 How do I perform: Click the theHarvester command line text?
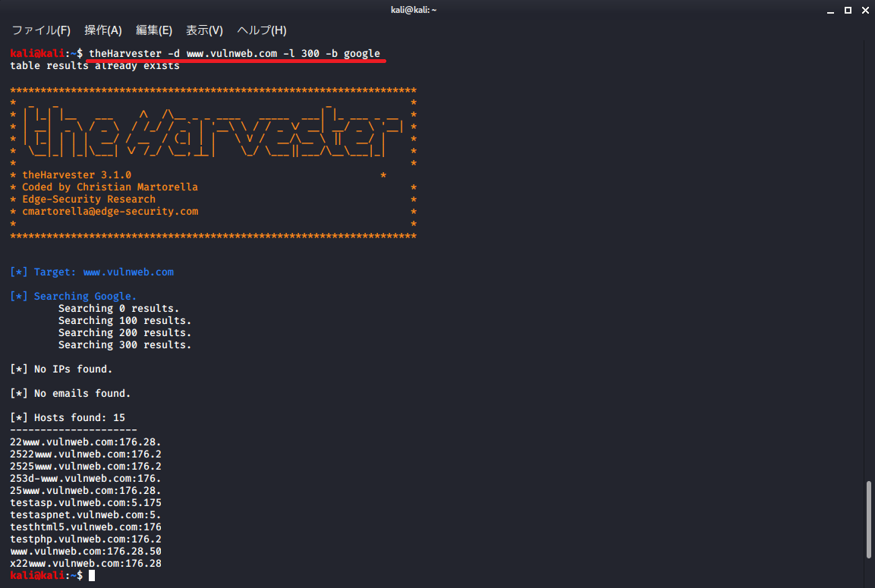tap(234, 54)
